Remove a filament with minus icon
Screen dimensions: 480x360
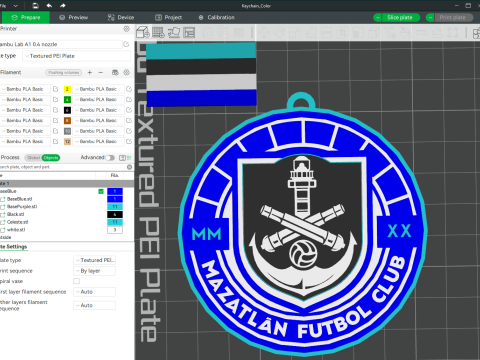pyautogui.click(x=101, y=72)
